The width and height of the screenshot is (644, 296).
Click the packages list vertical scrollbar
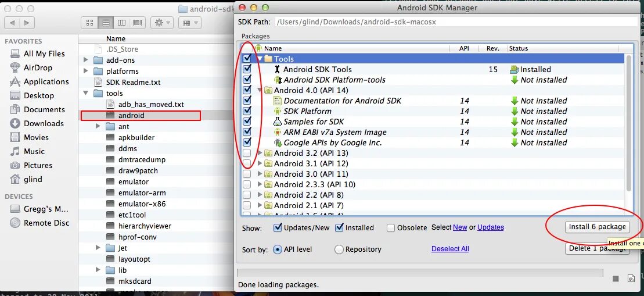[629, 123]
